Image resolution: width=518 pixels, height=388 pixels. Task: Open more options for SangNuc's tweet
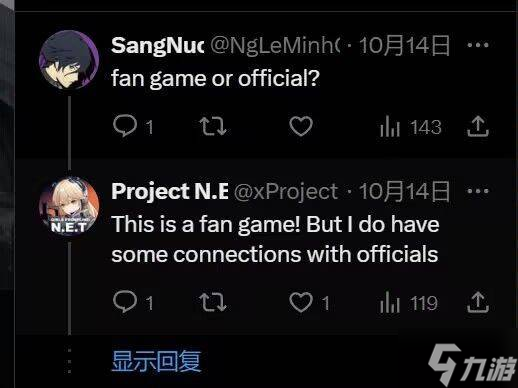click(x=478, y=45)
